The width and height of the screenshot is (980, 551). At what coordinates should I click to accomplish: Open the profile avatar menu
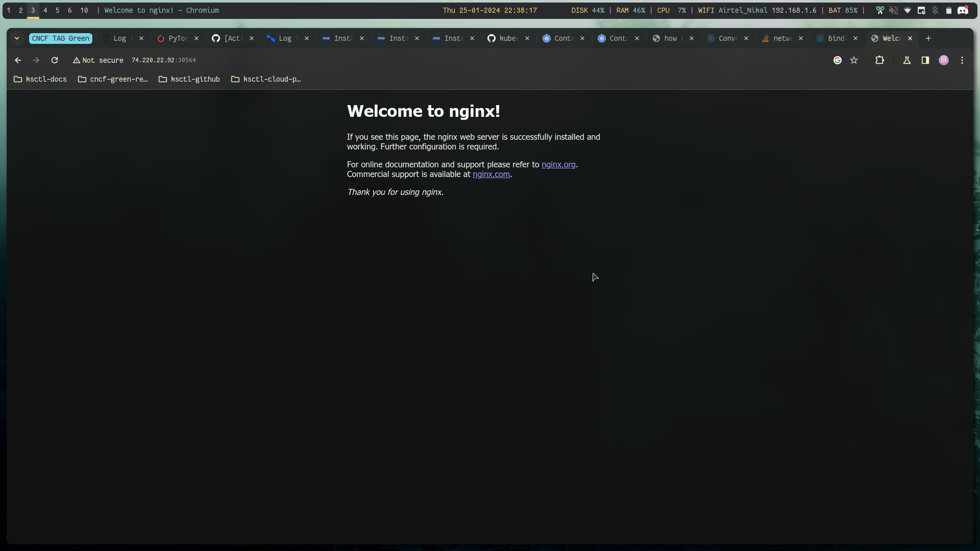click(x=944, y=60)
